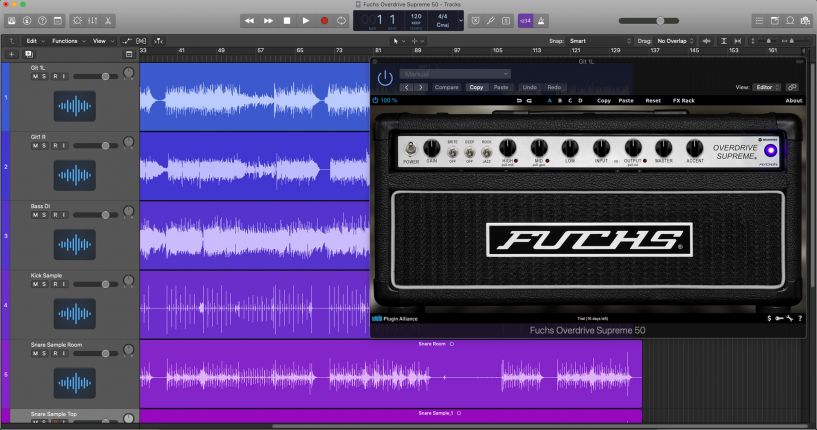Select the Kick Sample track audio icon

coord(75,314)
